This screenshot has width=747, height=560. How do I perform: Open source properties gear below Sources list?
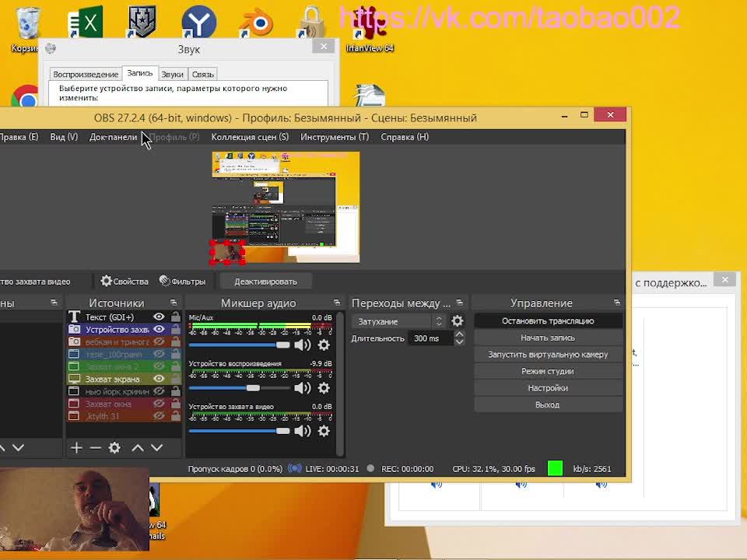pos(114,448)
